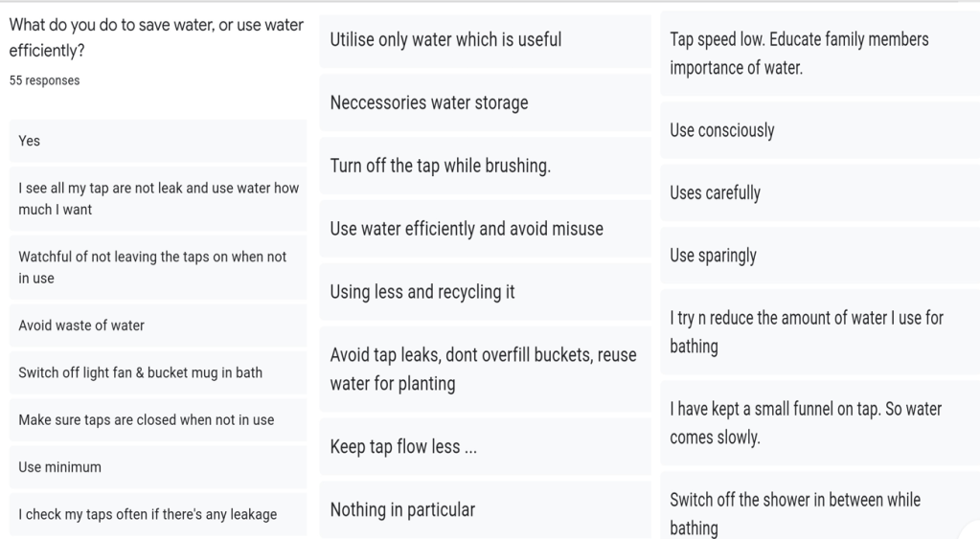980x539 pixels.
Task: Click the "Use consciously" response card
Action: tap(820, 130)
